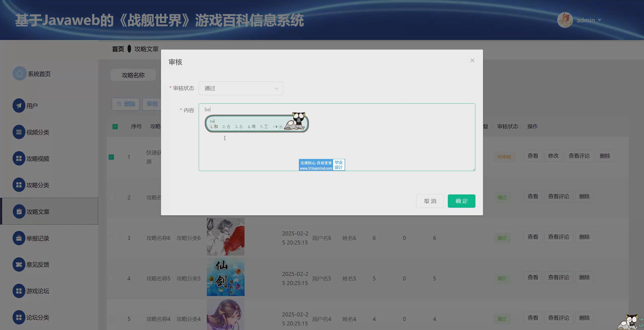Open the 攻略分类 sidebar menu
Viewport: 644px width, 330px height.
(38, 185)
